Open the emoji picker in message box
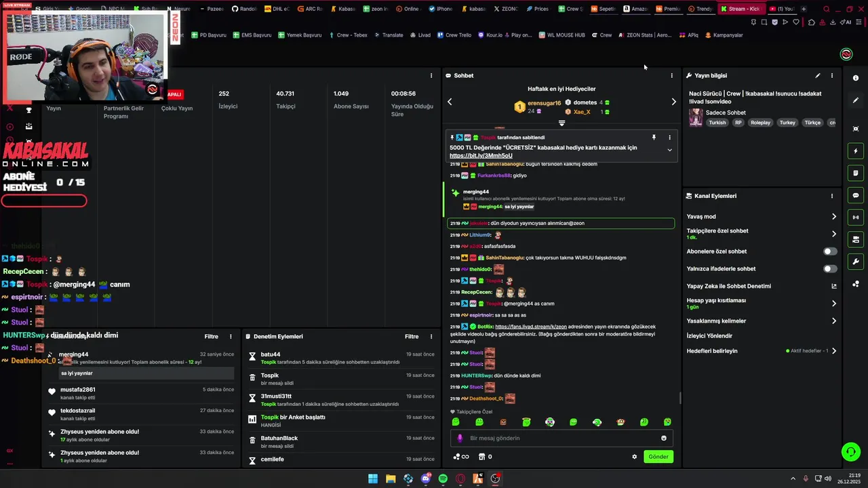 coord(664,438)
